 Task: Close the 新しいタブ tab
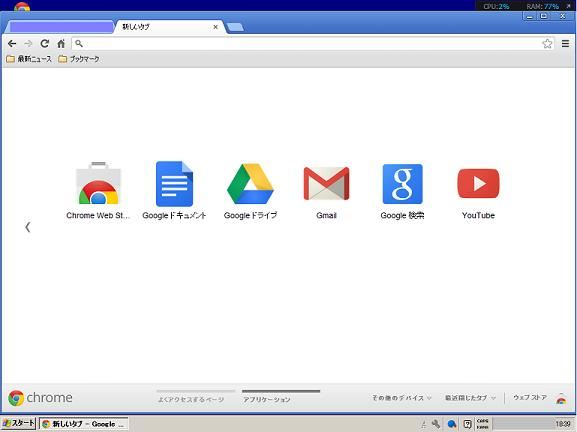click(216, 27)
